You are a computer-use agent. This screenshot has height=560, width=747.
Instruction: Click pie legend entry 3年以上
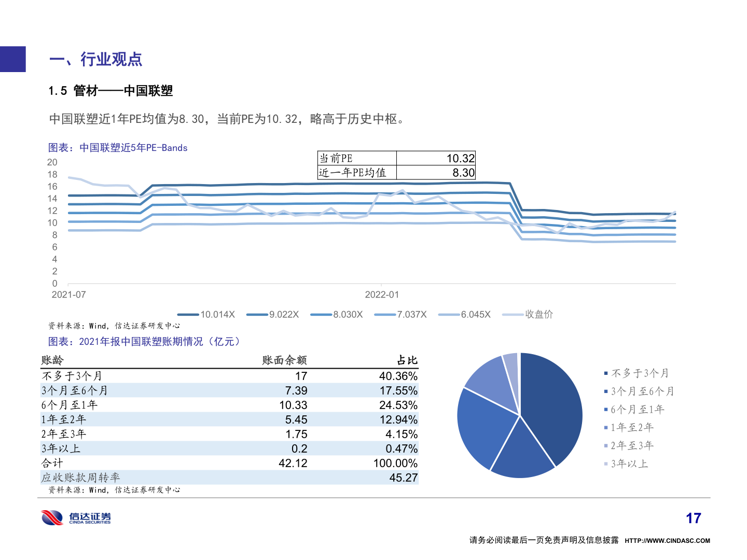coord(626,464)
